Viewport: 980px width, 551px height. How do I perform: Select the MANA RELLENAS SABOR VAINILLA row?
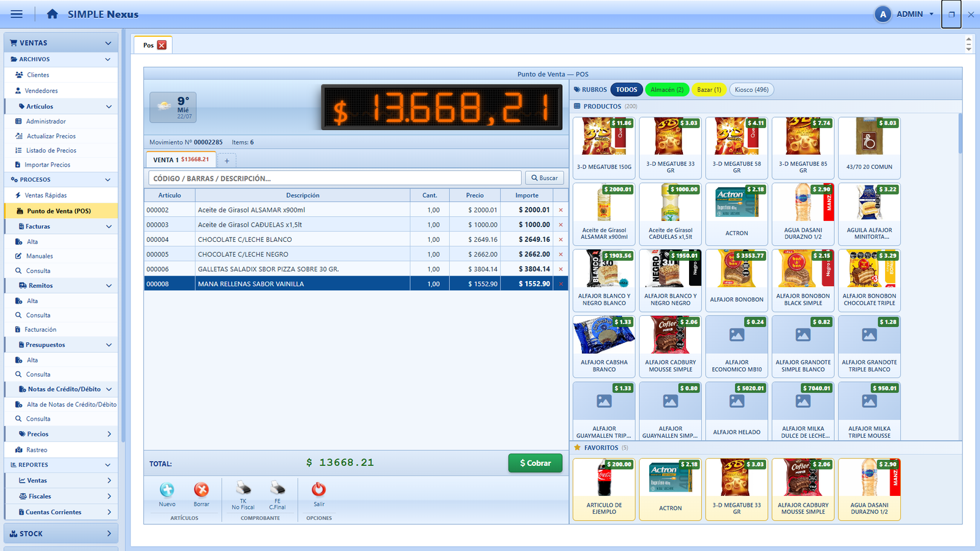[x=356, y=283]
